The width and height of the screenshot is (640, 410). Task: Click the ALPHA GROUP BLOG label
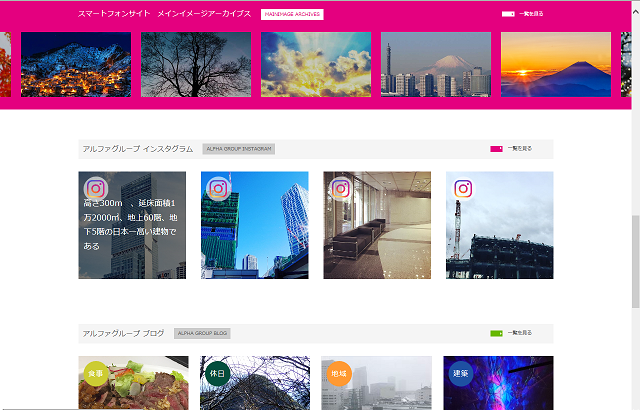(x=202, y=333)
